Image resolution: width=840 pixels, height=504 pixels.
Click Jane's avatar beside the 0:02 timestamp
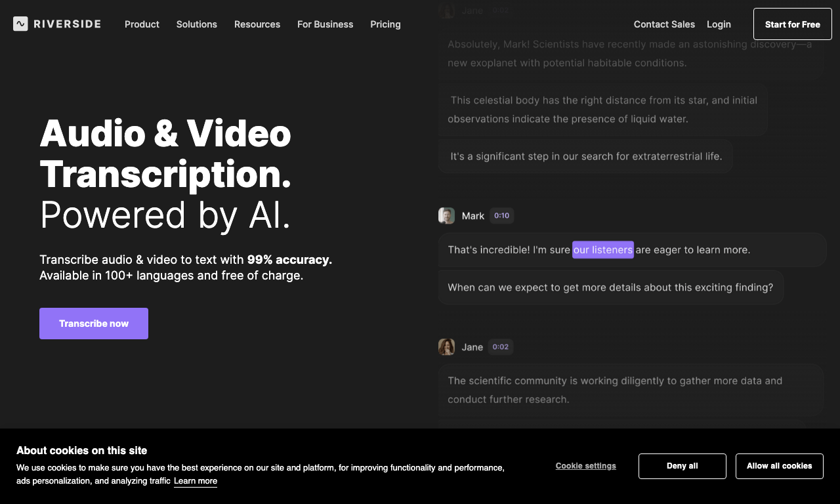point(446,347)
